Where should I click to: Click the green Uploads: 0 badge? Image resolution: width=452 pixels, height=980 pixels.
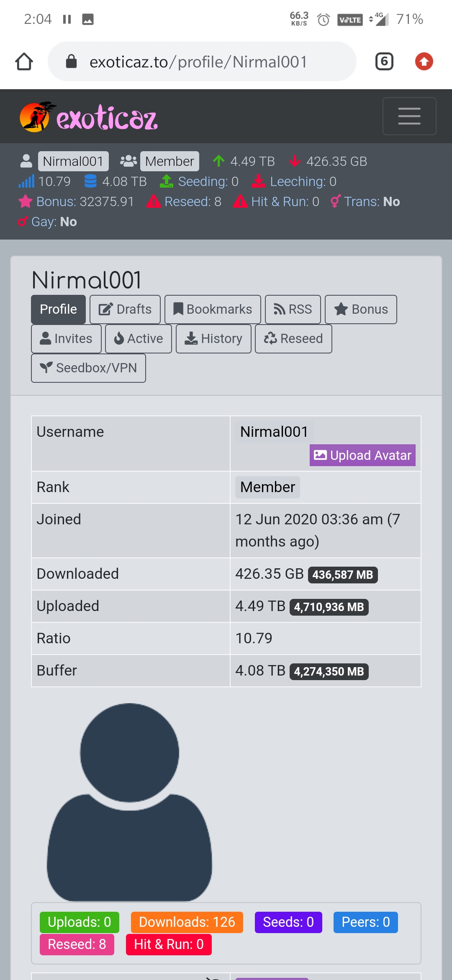(x=80, y=922)
